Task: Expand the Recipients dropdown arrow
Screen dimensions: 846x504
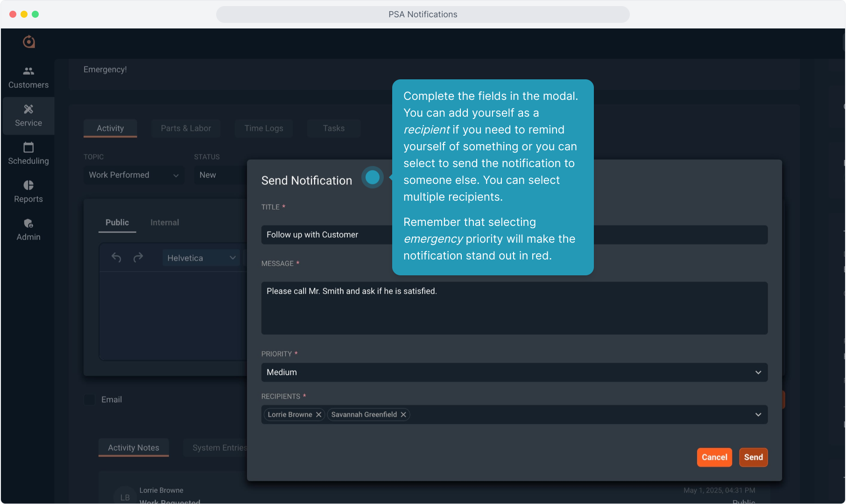Action: (x=758, y=414)
